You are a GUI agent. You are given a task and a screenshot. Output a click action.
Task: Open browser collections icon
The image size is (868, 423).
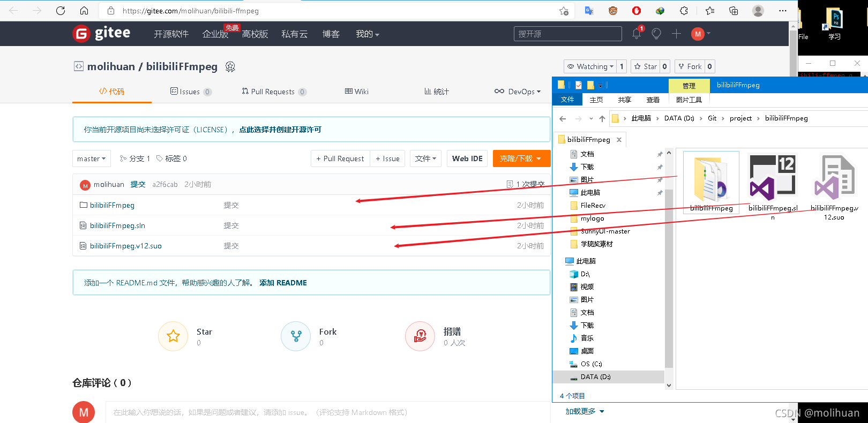tap(734, 11)
